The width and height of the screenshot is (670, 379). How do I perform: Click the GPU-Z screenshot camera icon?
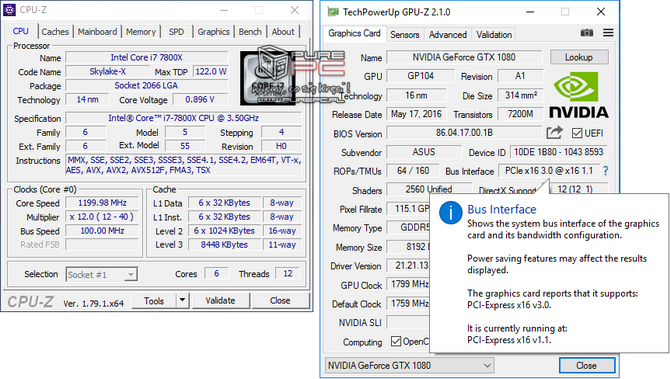click(x=587, y=33)
